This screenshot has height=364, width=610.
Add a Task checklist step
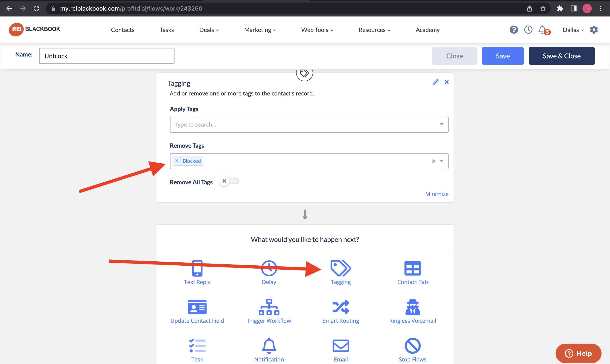pyautogui.click(x=197, y=346)
